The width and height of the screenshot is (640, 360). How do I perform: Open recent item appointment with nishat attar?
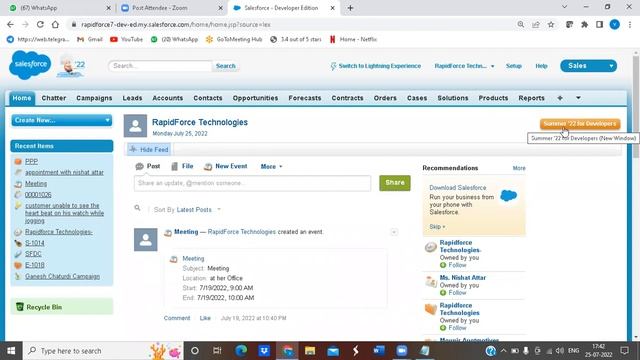pos(64,172)
